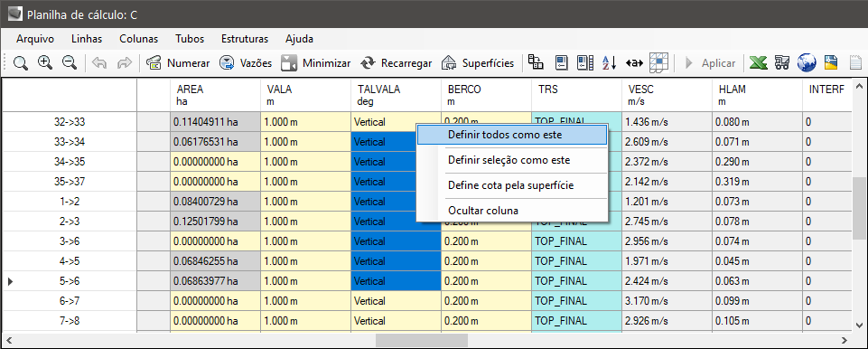Click the blue globe icon
868x349 pixels.
point(807,63)
